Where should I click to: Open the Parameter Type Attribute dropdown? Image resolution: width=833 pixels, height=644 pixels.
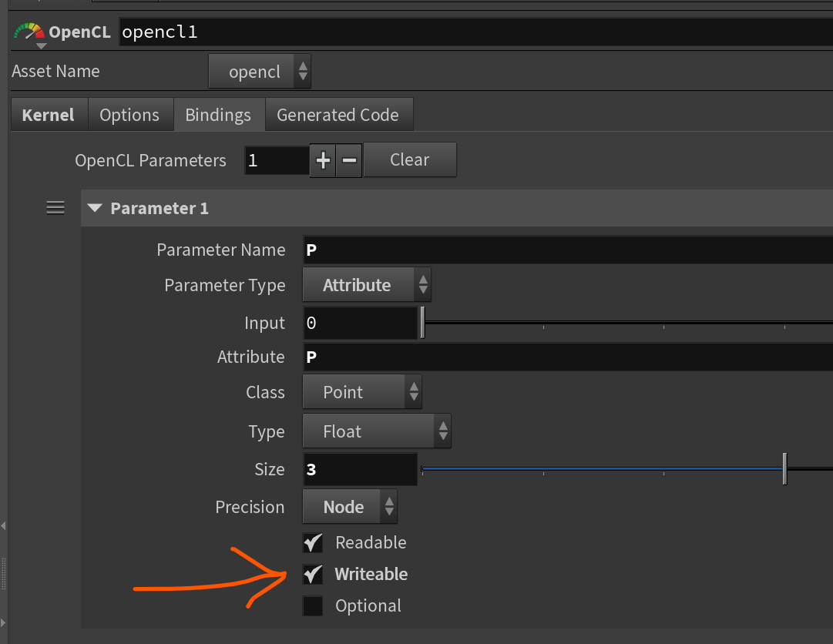(x=366, y=286)
